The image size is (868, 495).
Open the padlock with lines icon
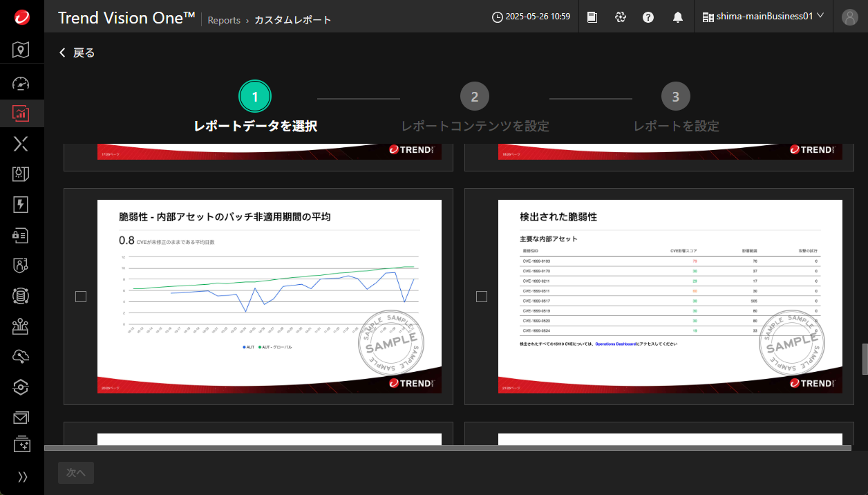(21, 235)
